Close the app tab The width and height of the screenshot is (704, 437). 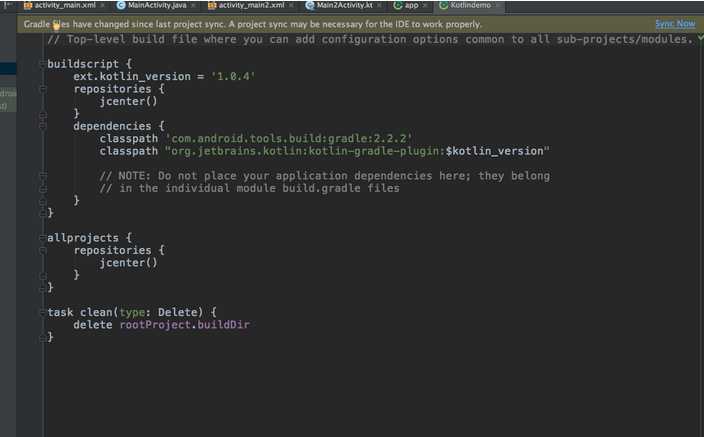pos(425,5)
